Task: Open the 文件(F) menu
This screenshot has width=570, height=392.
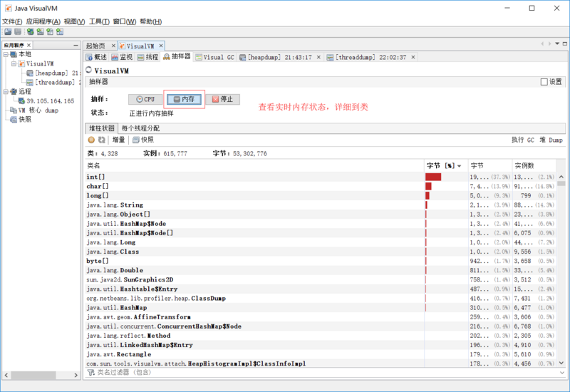Action: tap(12, 21)
